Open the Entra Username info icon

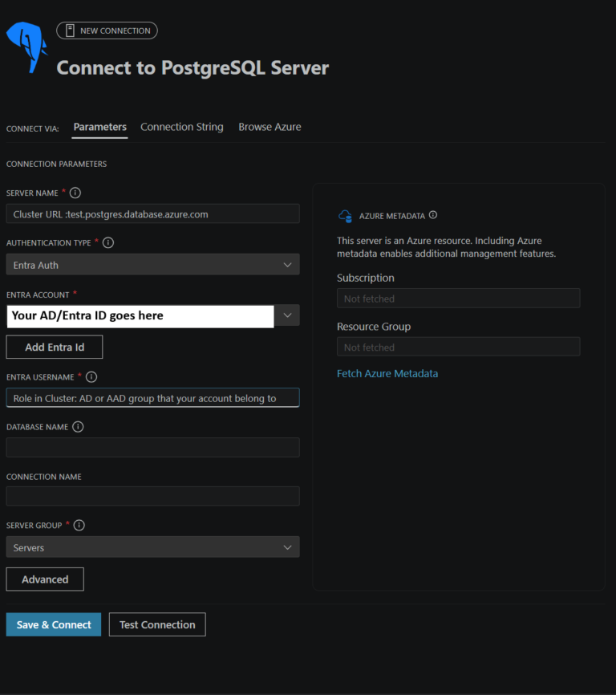91,376
